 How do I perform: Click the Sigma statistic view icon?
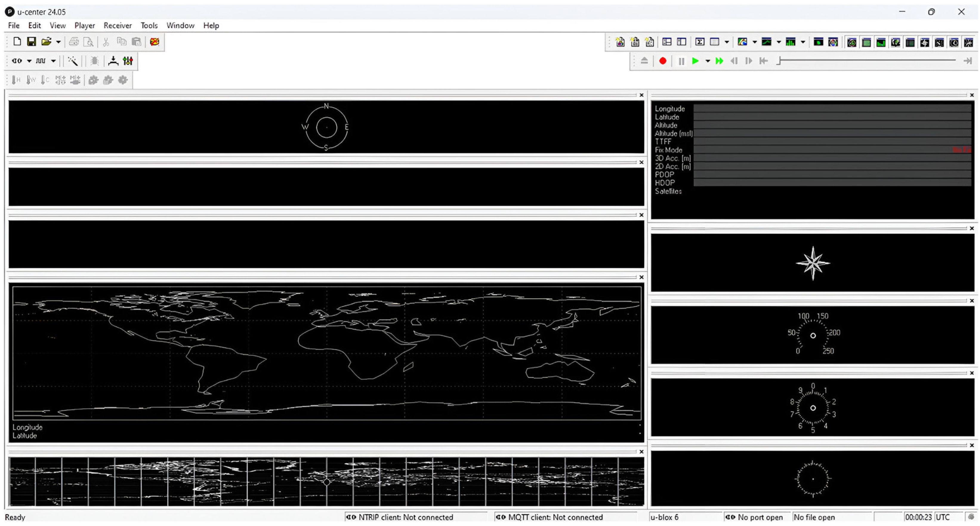pyautogui.click(x=699, y=42)
